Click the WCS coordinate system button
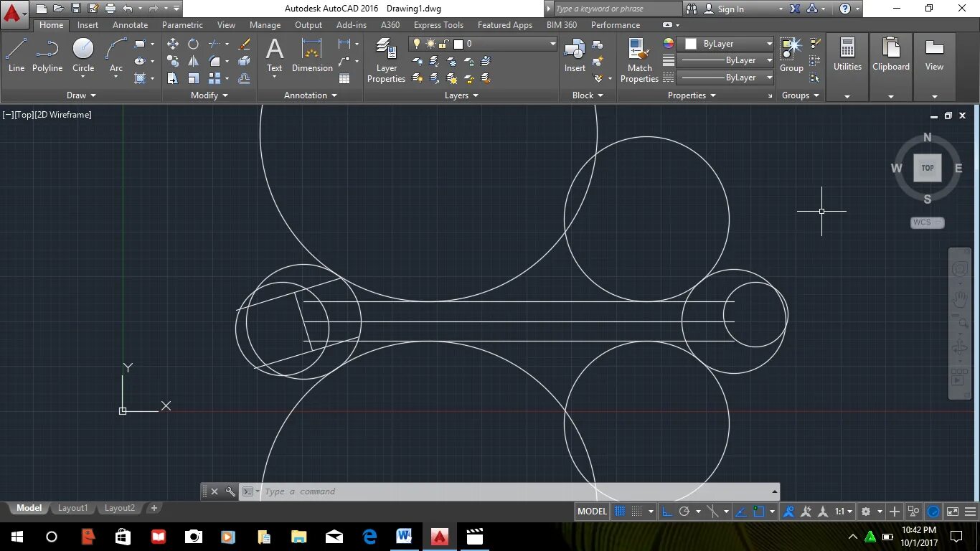Screen dimensions: 980x551 pyautogui.click(x=927, y=222)
